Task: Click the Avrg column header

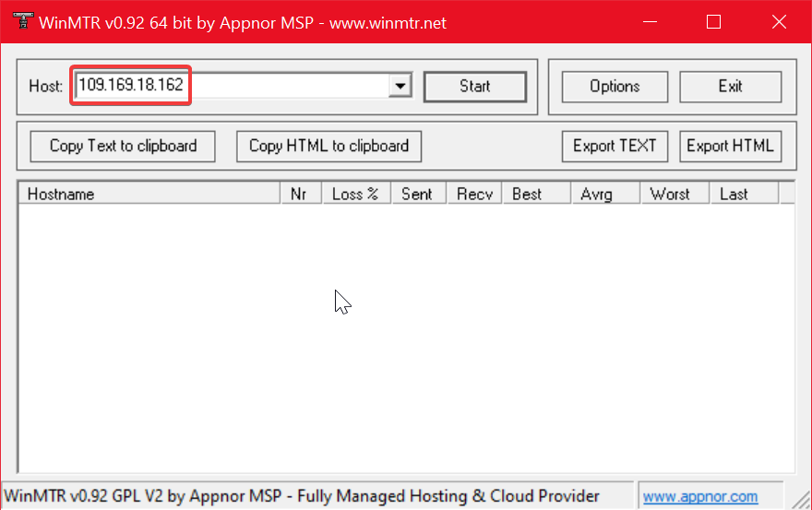Action: click(x=596, y=194)
